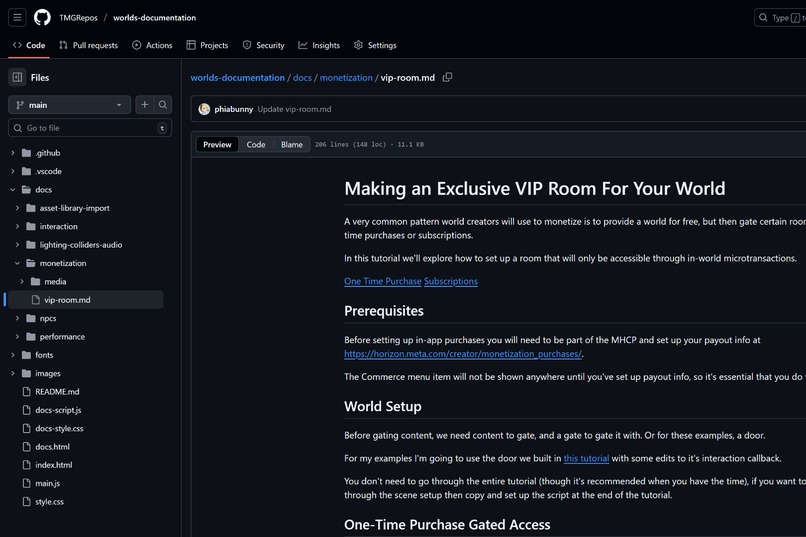Click inside the Go to file field

click(x=90, y=128)
